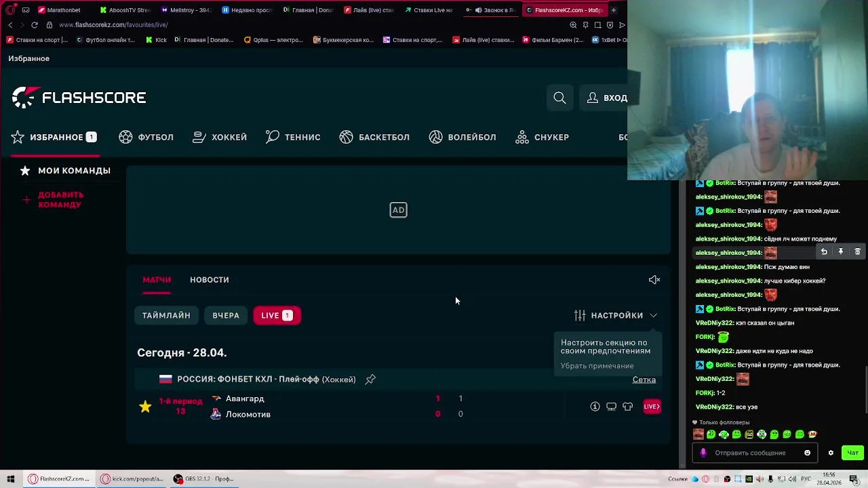Open the Сетка bracket link

click(x=644, y=380)
